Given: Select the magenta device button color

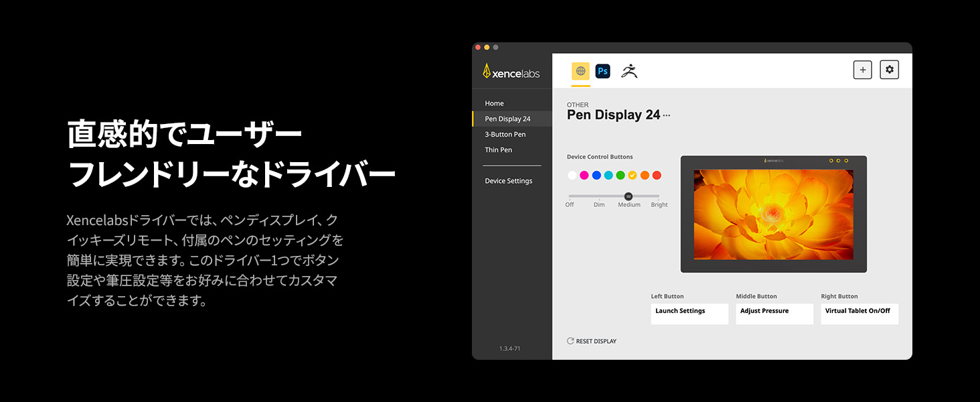Looking at the screenshot, I should (584, 175).
